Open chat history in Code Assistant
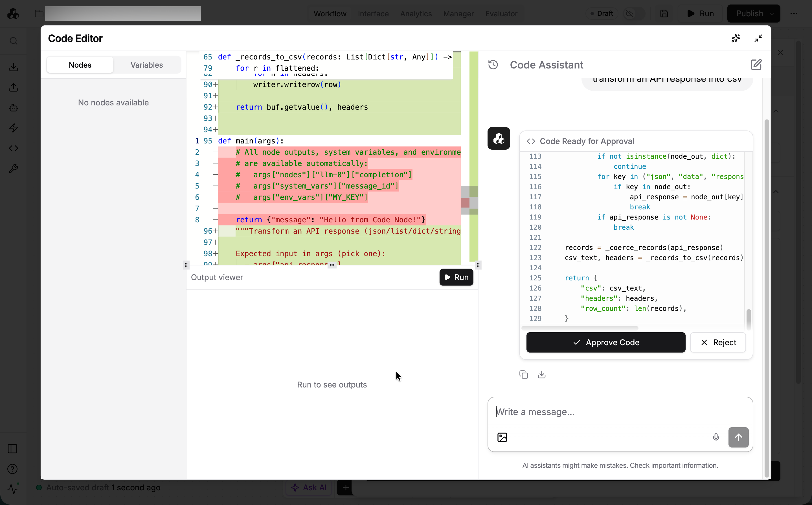 tap(493, 65)
